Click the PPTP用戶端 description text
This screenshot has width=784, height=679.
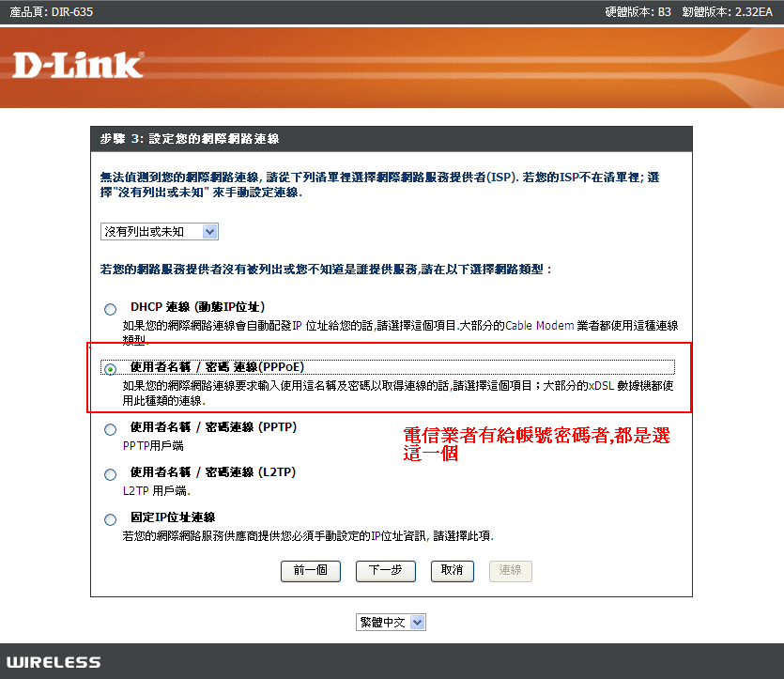coord(153,445)
